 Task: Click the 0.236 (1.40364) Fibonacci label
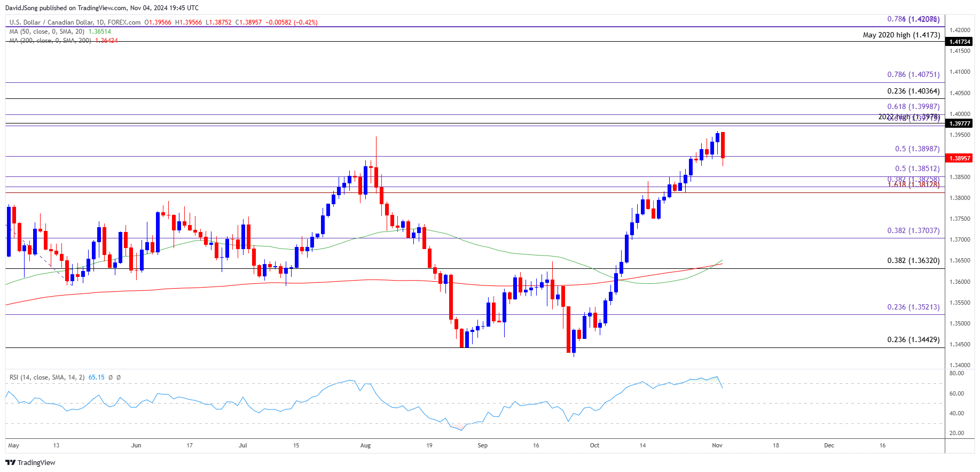click(913, 91)
